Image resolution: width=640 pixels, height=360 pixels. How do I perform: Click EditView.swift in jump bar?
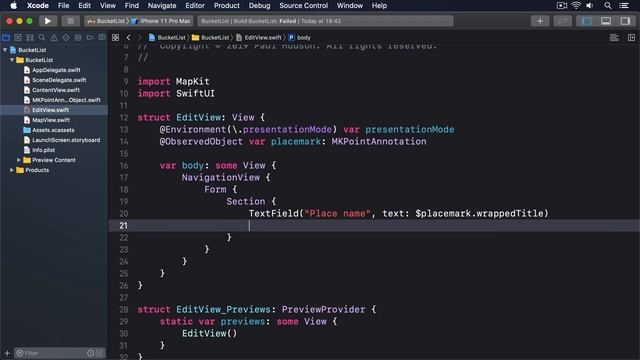(x=259, y=38)
